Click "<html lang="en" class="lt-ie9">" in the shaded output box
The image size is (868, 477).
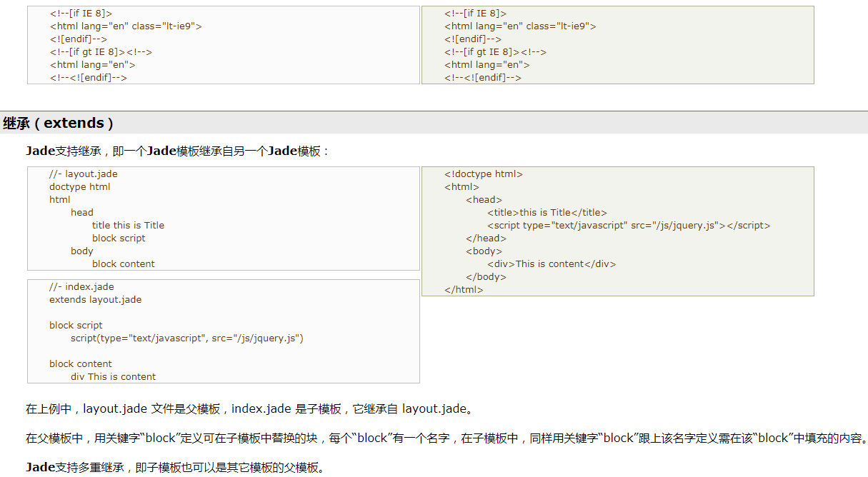(520, 26)
